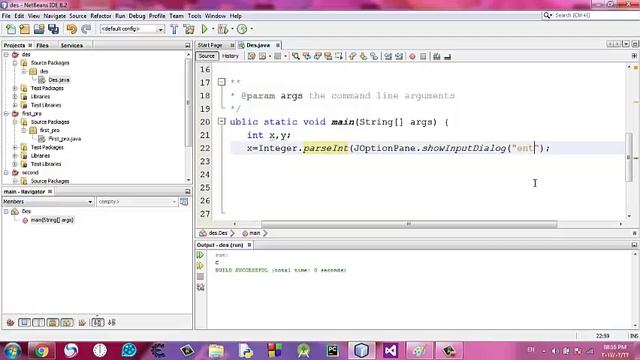The width and height of the screenshot is (640, 360).
Task: Click the New Project toolbar icon
Action: click(24, 29)
